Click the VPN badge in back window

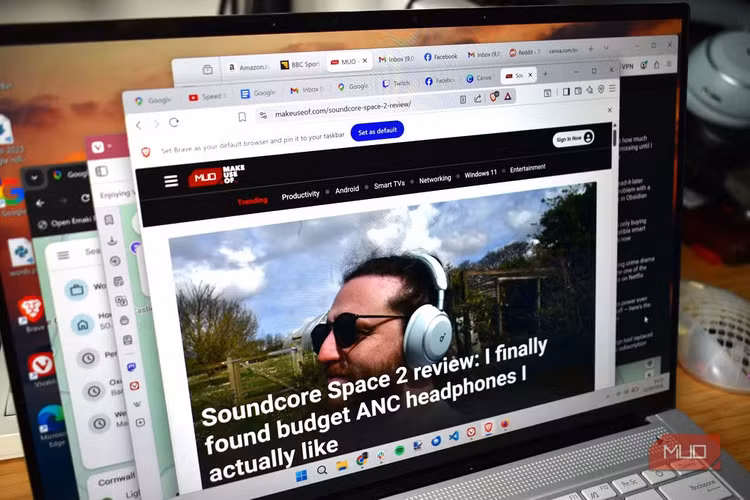(x=627, y=67)
